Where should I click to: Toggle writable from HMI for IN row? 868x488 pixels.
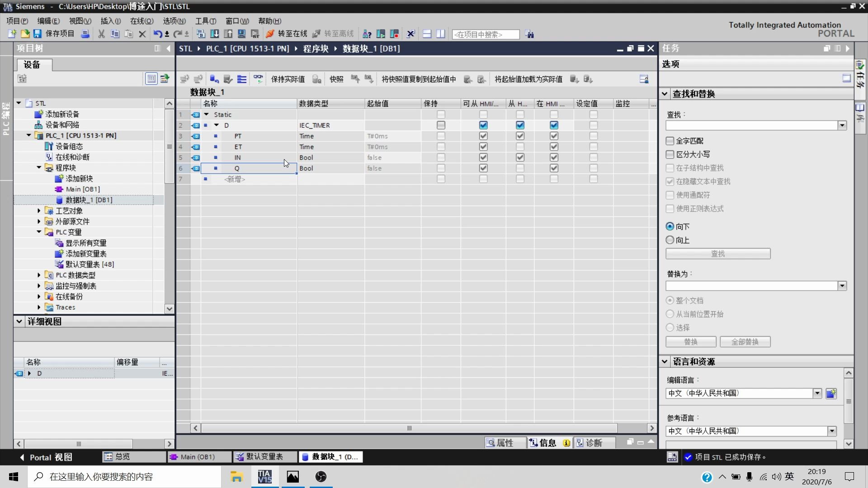520,158
